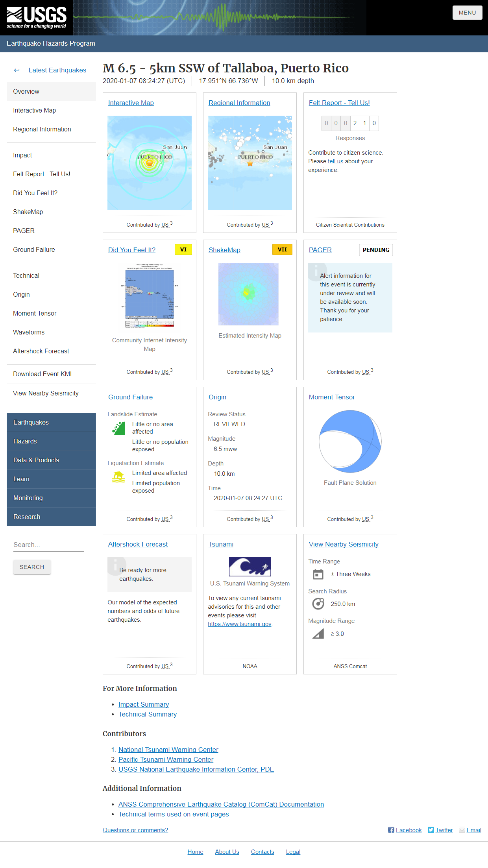Open the Monitoring navigation section
The image size is (488, 868).
[x=51, y=498]
